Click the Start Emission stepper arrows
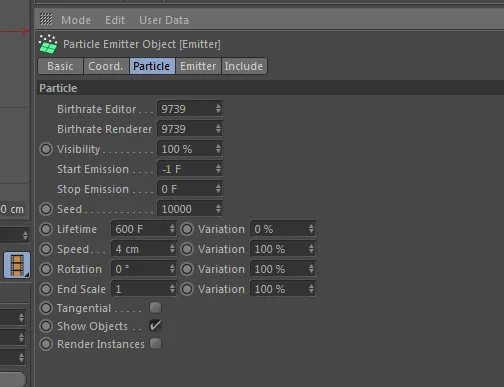504x387 pixels. pyautogui.click(x=218, y=169)
